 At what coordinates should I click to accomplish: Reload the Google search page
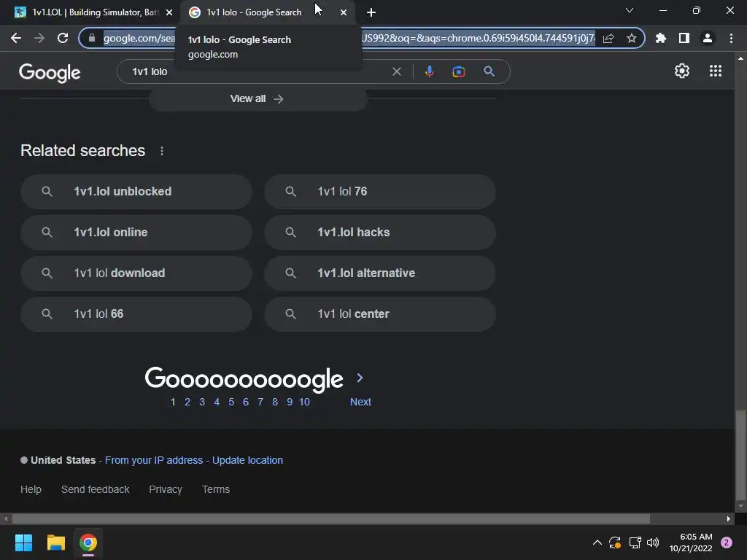63,38
